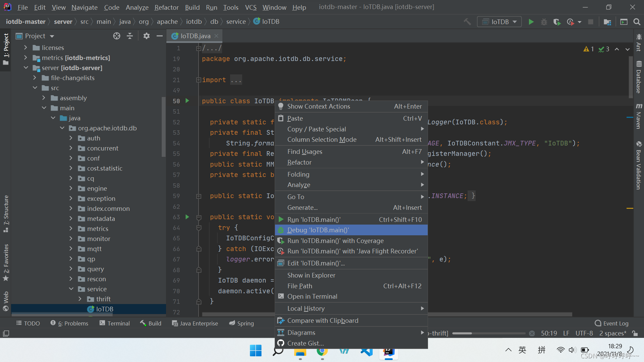
Task: Click Collapse All icon in Project panel
Action: 130,36
